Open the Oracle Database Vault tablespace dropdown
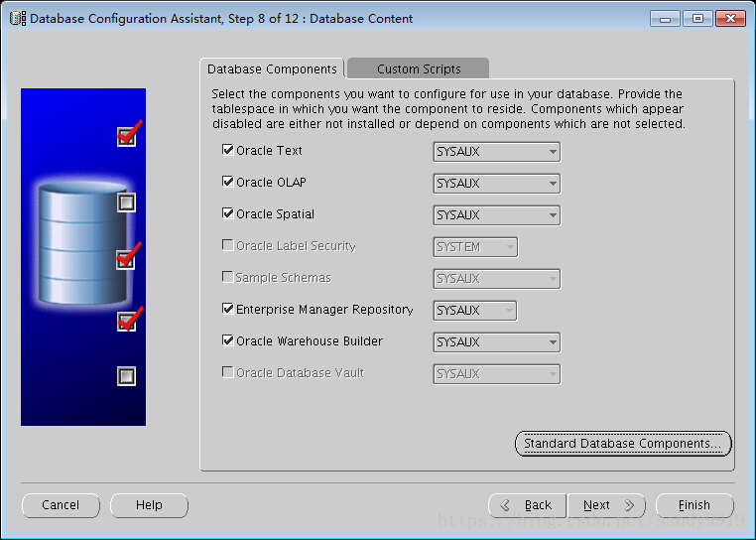Image resolution: width=756 pixels, height=540 pixels. pyautogui.click(x=497, y=374)
